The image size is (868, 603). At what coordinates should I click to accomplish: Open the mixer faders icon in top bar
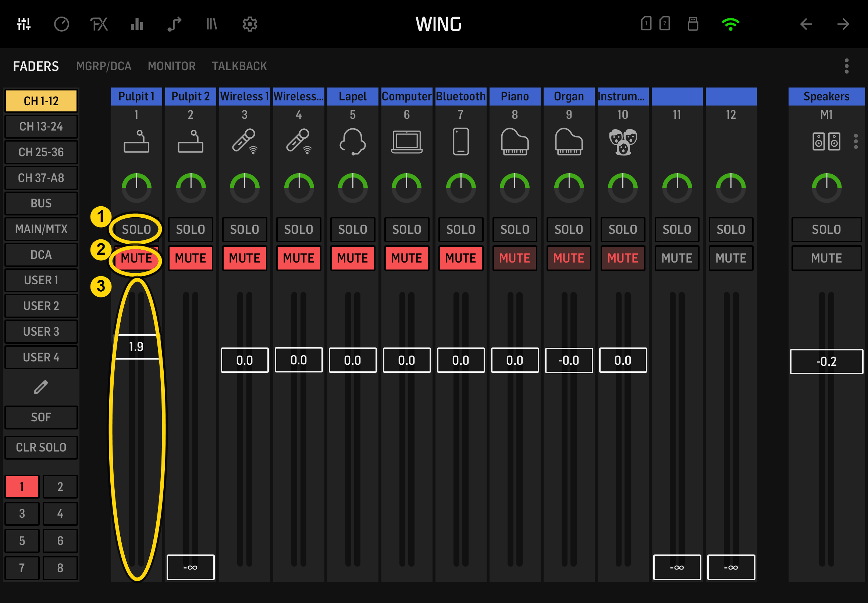[x=24, y=24]
